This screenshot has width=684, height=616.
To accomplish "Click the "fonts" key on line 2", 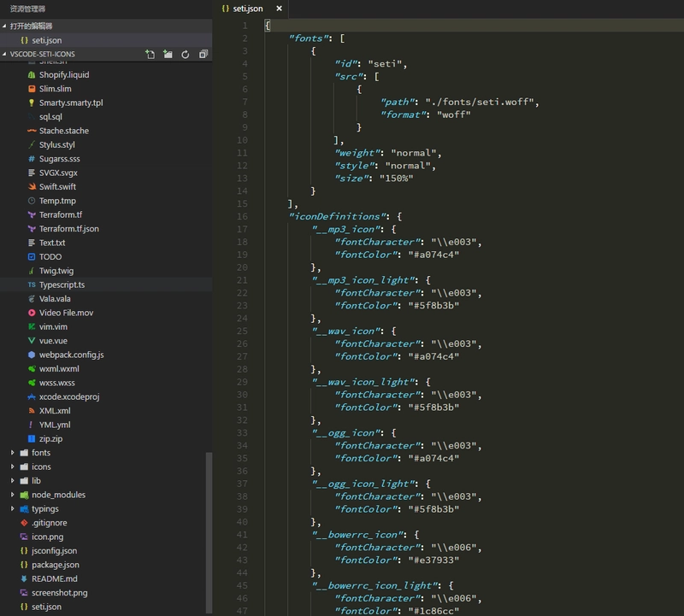I will 309,38.
